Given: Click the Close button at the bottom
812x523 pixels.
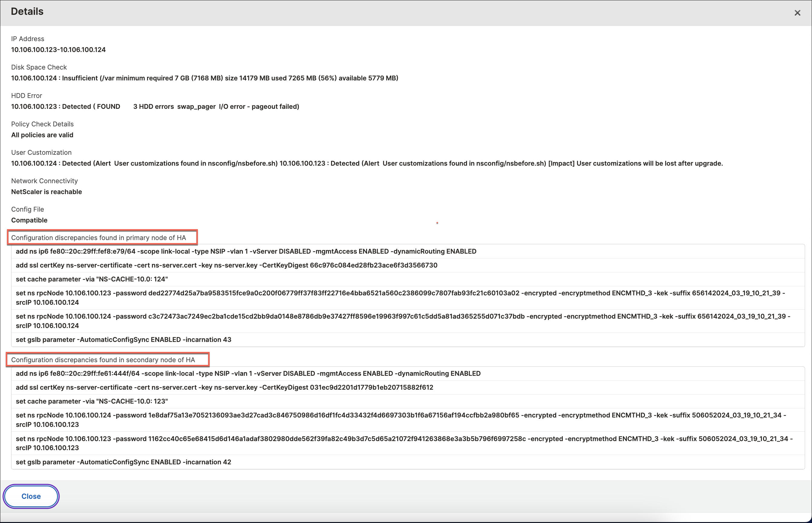Looking at the screenshot, I should click(x=31, y=496).
